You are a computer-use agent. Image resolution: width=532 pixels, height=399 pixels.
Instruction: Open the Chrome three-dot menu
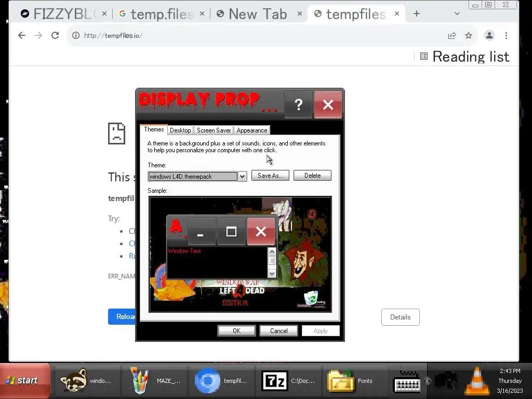[506, 35]
